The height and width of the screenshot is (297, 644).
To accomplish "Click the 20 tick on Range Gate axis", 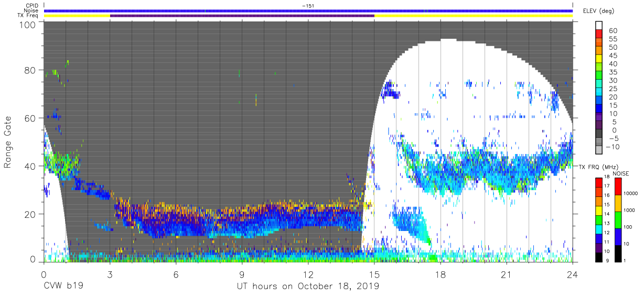I will tap(30, 214).
